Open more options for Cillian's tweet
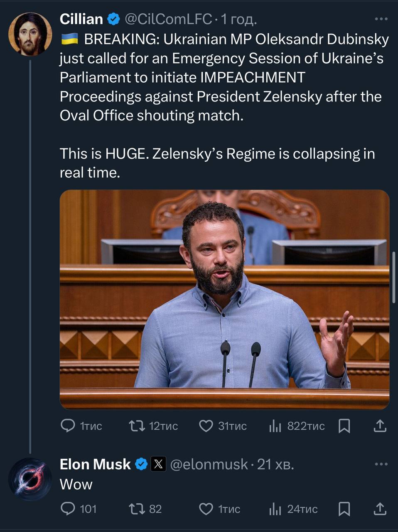This screenshot has width=398, height=532. [x=381, y=19]
